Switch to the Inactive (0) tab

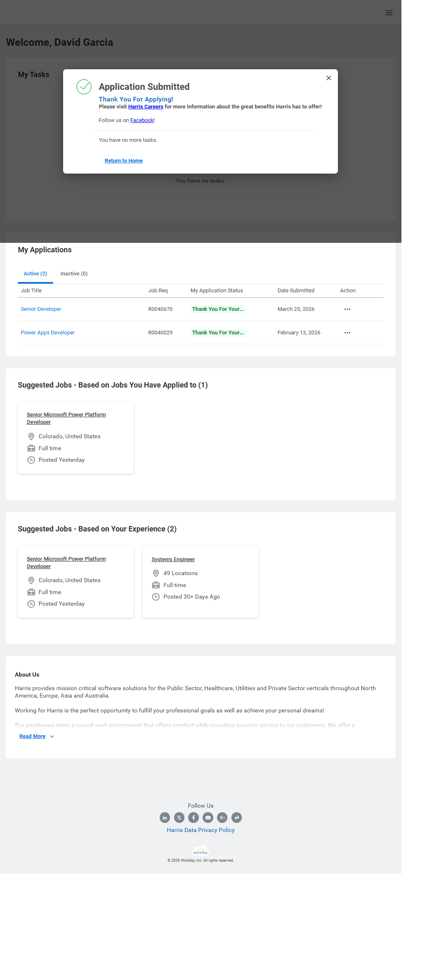click(74, 274)
